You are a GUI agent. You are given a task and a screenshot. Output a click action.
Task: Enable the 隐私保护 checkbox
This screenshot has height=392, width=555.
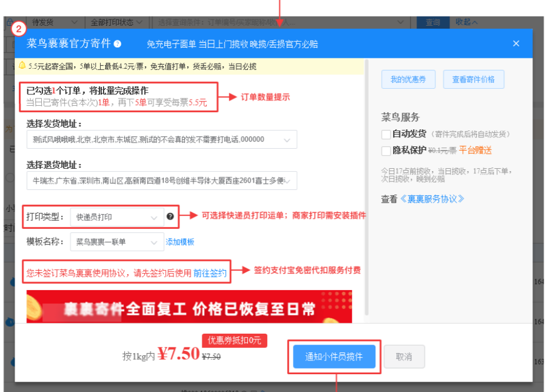click(386, 151)
